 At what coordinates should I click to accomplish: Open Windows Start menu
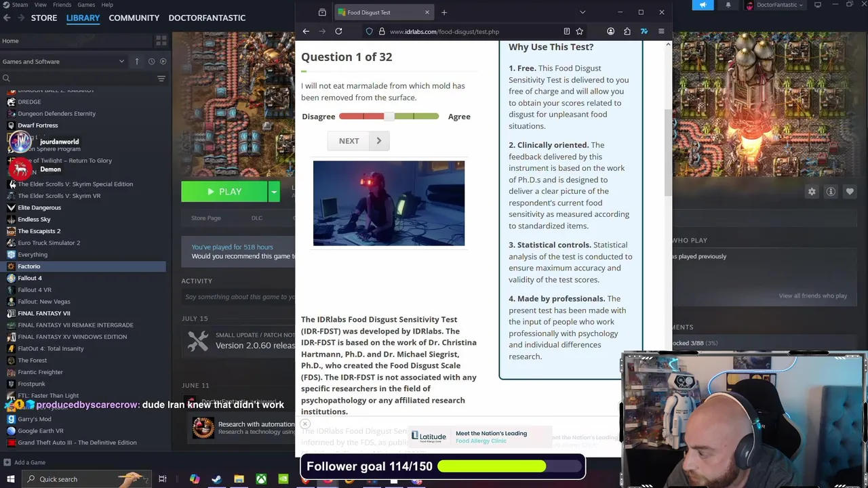click(x=10, y=479)
